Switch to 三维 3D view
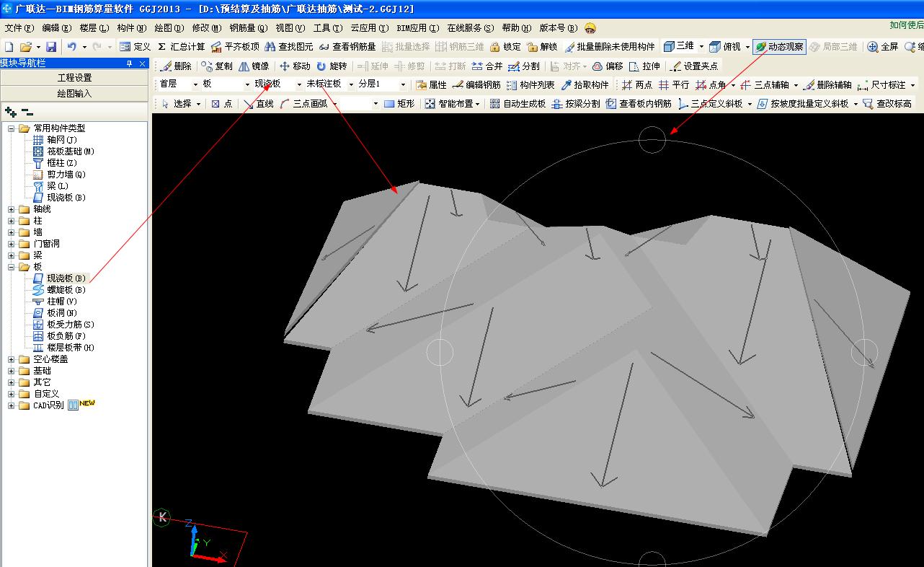This screenshot has height=567, width=924. tap(678, 46)
